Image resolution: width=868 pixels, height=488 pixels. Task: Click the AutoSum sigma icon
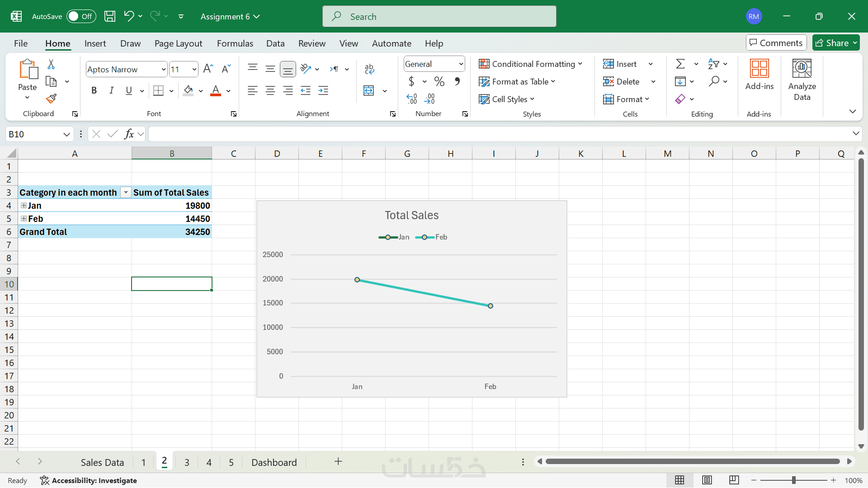680,64
